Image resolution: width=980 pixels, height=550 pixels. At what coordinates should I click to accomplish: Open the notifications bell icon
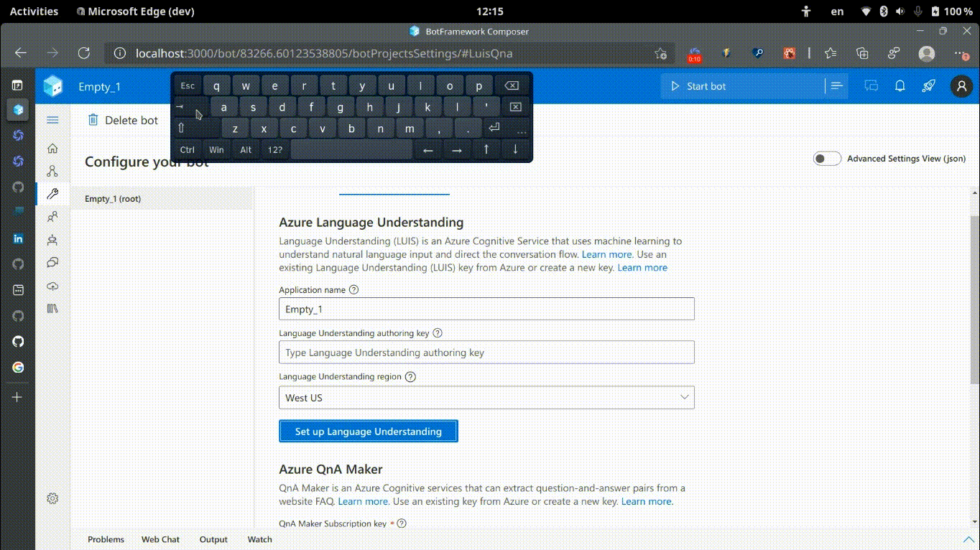tap(900, 86)
